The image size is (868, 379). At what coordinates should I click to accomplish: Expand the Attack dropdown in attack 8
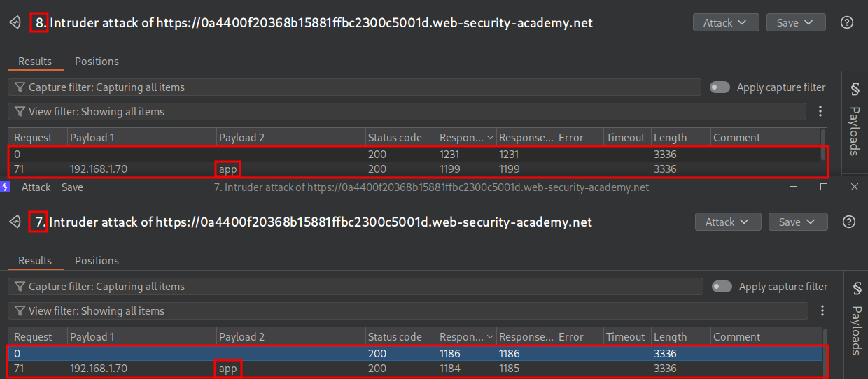tap(725, 22)
